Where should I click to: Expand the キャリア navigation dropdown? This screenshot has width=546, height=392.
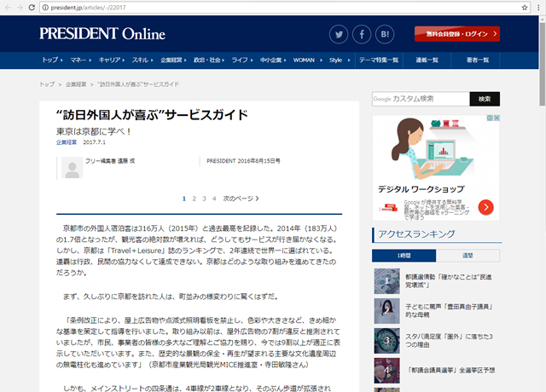coord(112,61)
